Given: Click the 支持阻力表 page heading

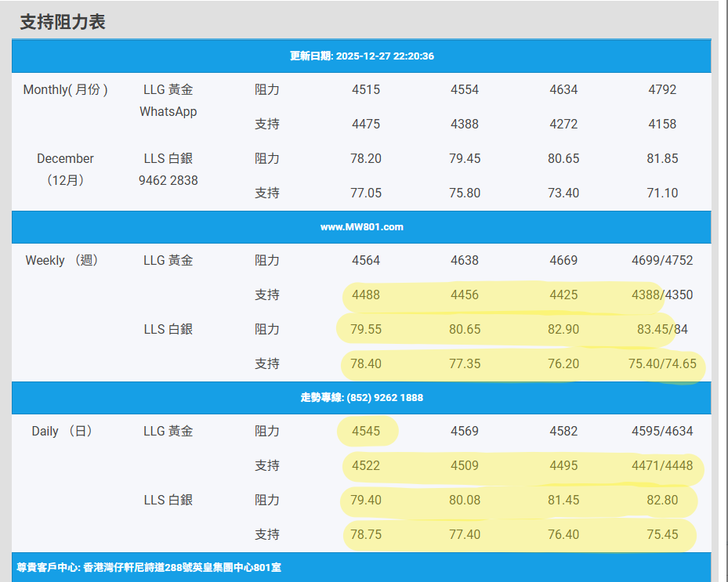Looking at the screenshot, I should tap(63, 22).
